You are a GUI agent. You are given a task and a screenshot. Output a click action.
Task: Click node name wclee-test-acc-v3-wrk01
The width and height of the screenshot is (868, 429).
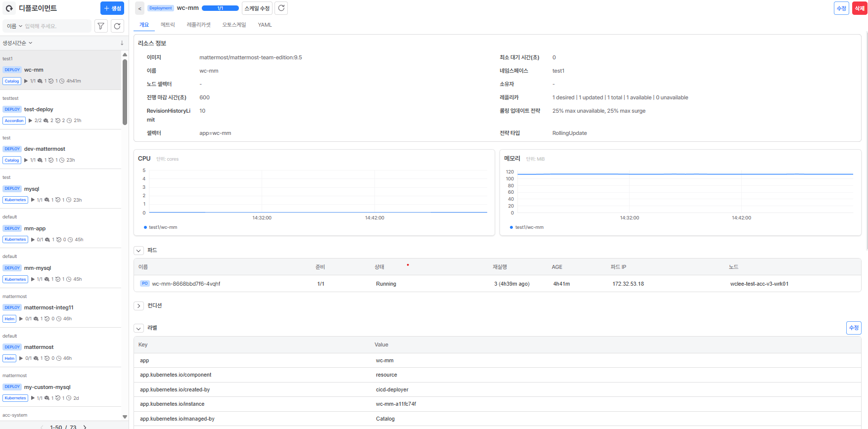tap(759, 284)
